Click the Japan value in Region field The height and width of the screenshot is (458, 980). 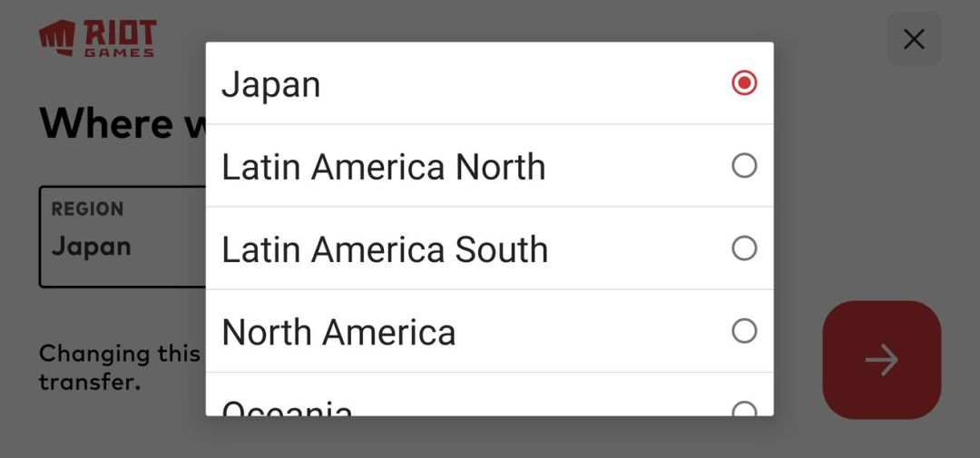(x=91, y=247)
